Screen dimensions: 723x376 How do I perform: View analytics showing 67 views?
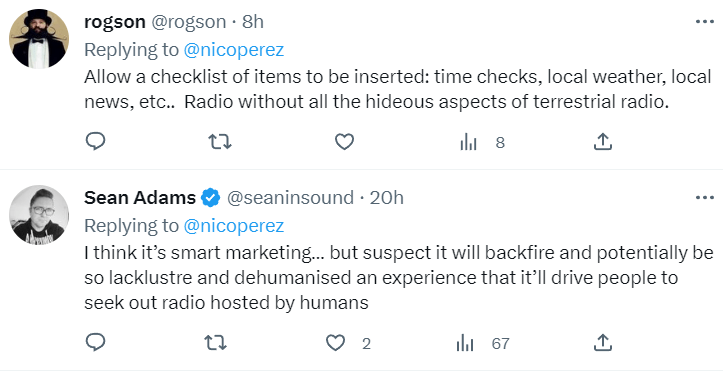(x=482, y=343)
